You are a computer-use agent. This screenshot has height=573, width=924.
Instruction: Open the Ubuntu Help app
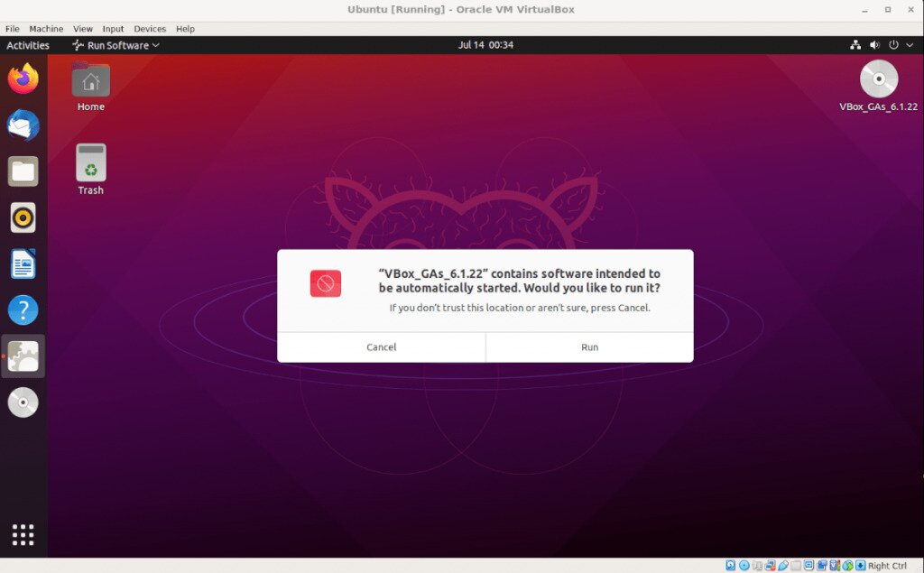pos(23,310)
